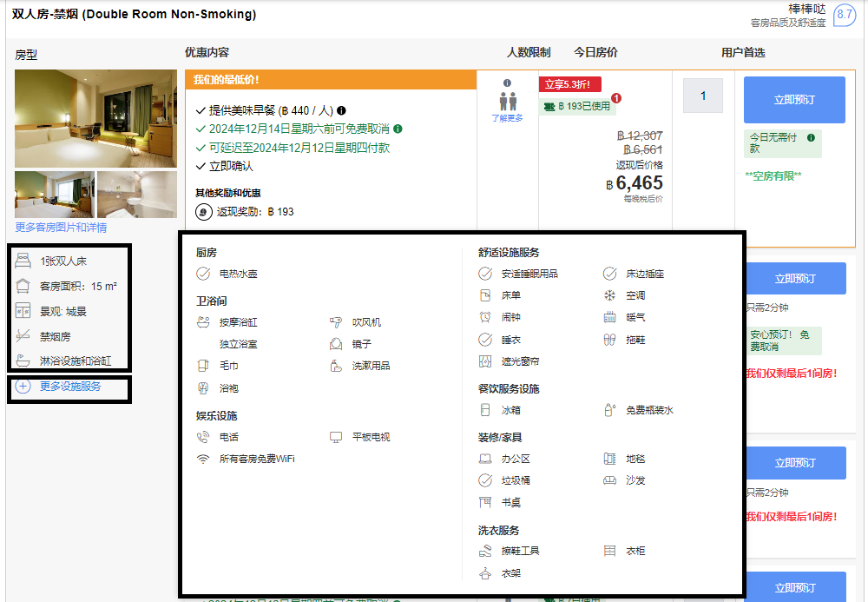Click the bathrobe icon beside 浴袍
This screenshot has height=602, width=868.
[x=203, y=388]
